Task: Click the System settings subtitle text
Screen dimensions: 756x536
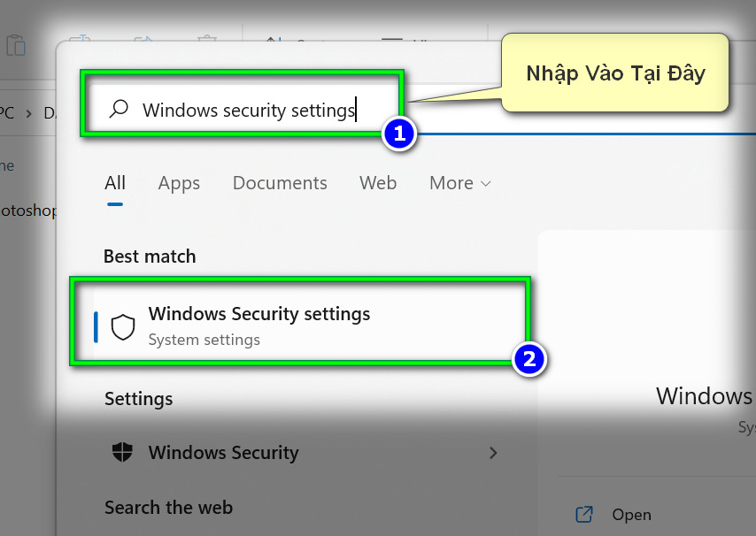Action: pos(204,340)
